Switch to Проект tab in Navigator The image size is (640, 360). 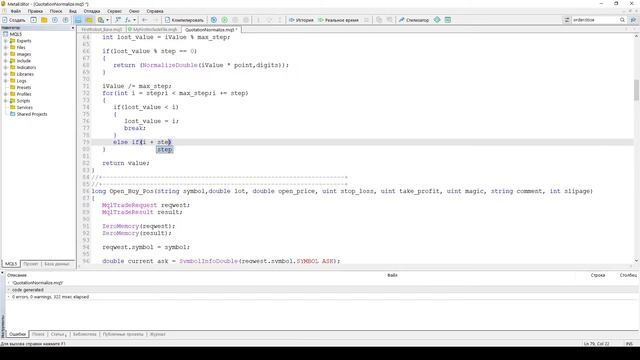coord(31,264)
